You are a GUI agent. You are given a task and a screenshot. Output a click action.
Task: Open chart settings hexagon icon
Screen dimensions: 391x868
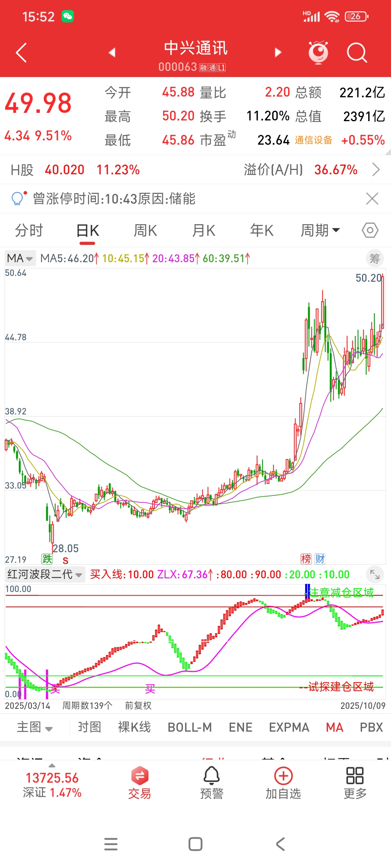click(370, 230)
